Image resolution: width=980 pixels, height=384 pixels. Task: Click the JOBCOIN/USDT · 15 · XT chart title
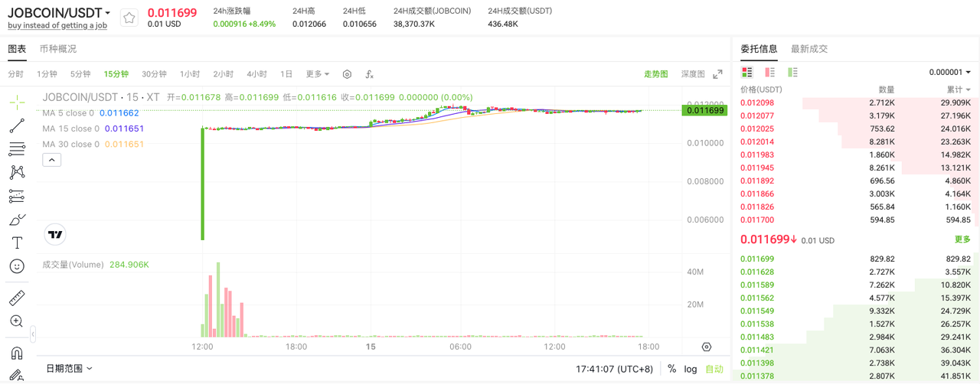coord(101,97)
